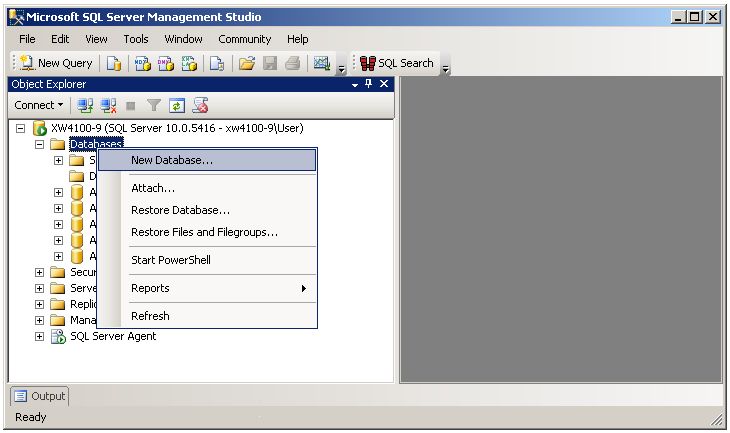Click the Print icon in the toolbar
Image resolution: width=730 pixels, height=433 pixels.
293,63
